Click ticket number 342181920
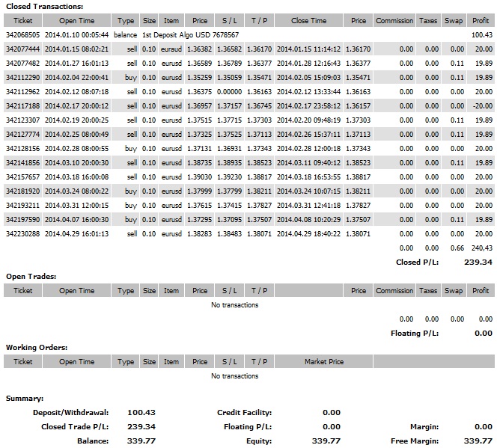The height and width of the screenshot is (448, 497). [x=22, y=191]
